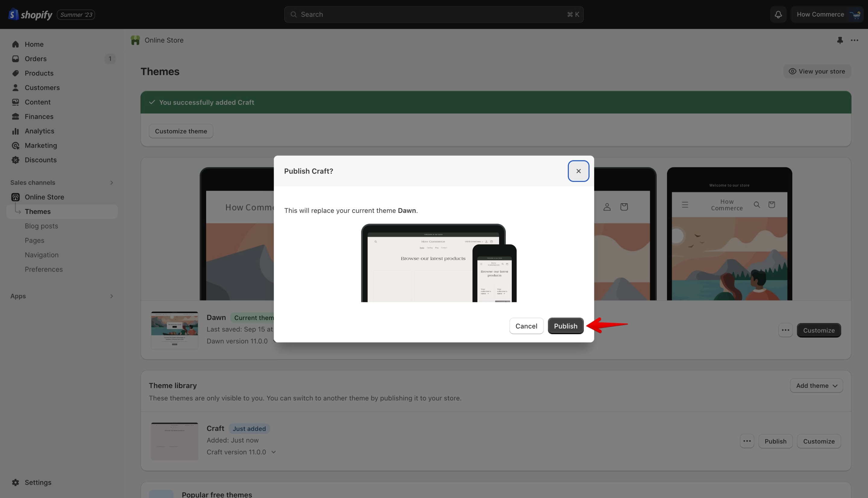Publish Craft from the theme library
Image resolution: width=868 pixels, height=498 pixels.
click(x=775, y=441)
